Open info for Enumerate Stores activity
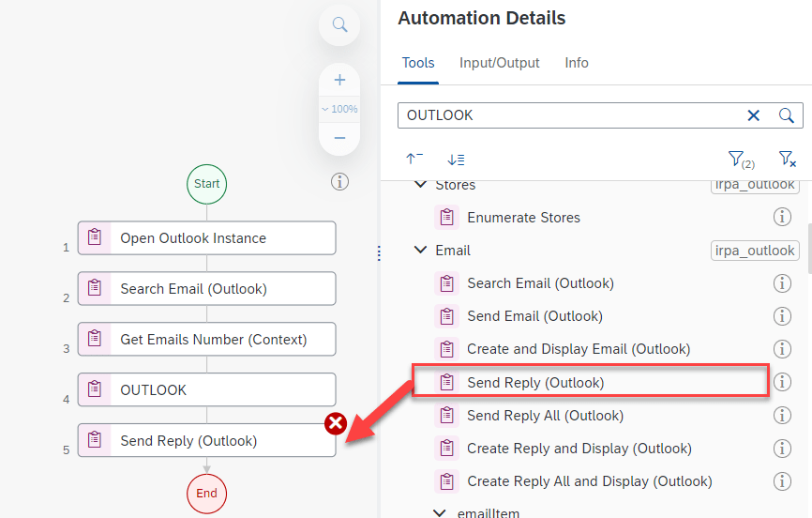This screenshot has height=518, width=812. tap(782, 218)
